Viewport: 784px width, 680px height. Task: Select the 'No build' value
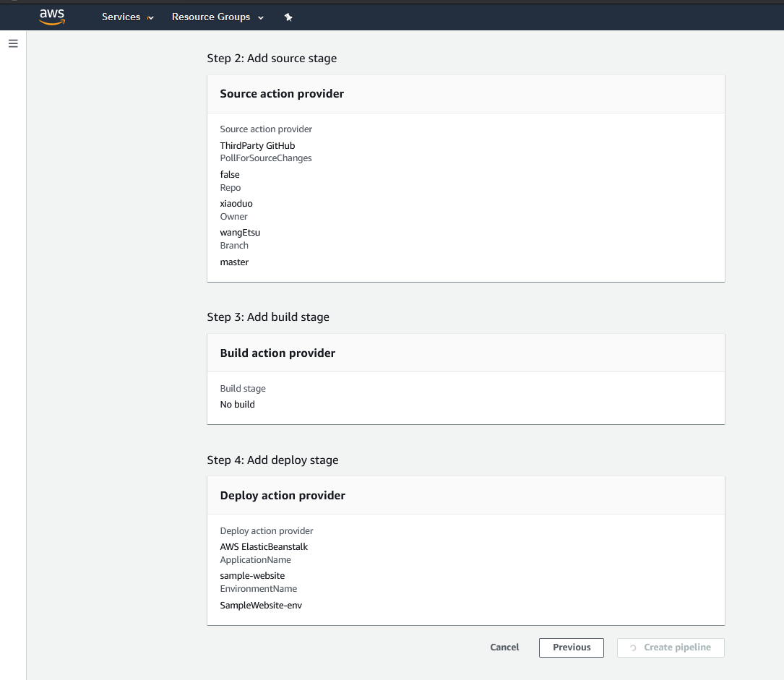(x=238, y=404)
